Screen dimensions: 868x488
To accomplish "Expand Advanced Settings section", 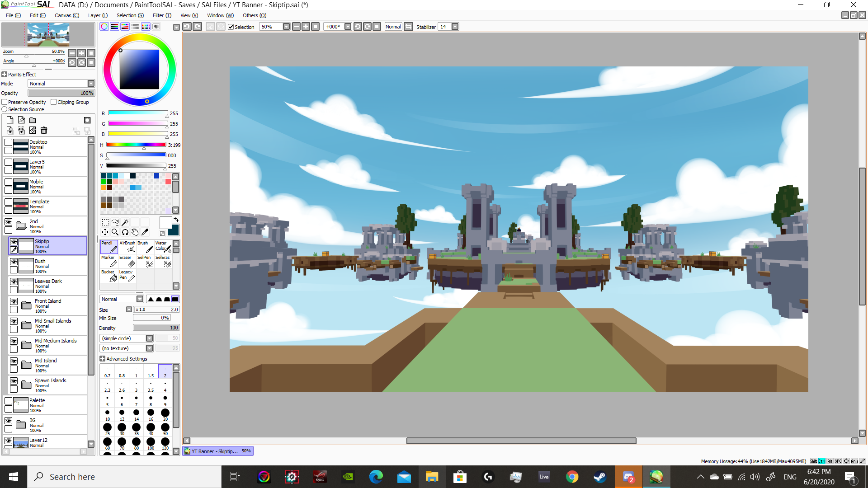I will [x=102, y=359].
